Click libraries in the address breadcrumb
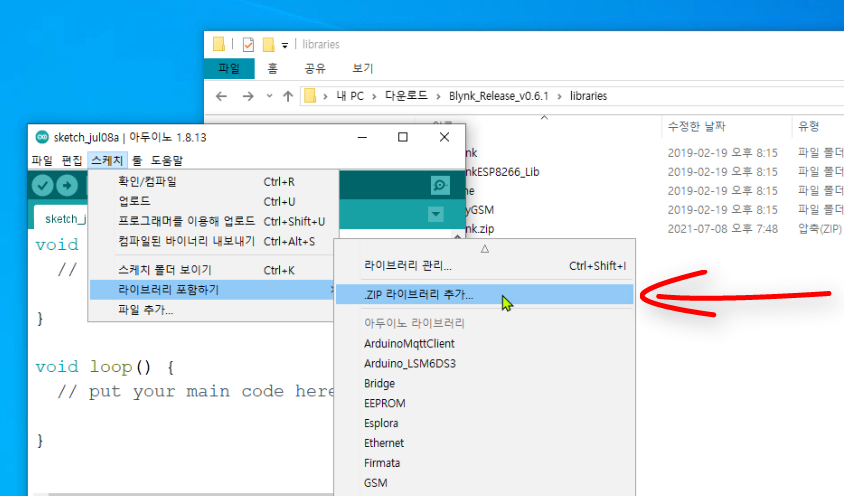Viewport: 844px width, 496px height. (x=588, y=96)
